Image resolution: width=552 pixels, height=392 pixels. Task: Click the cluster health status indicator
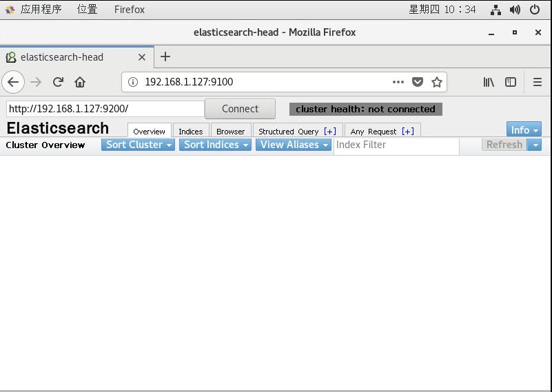click(366, 109)
